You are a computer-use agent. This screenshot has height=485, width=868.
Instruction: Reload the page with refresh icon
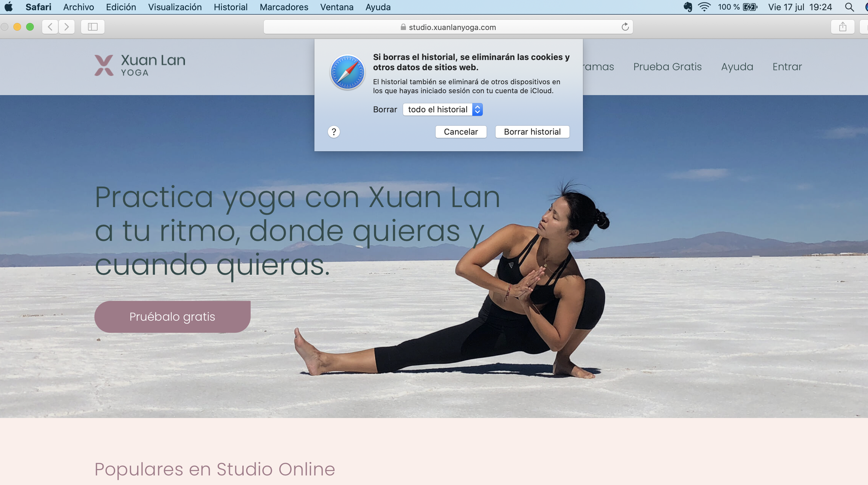click(625, 27)
